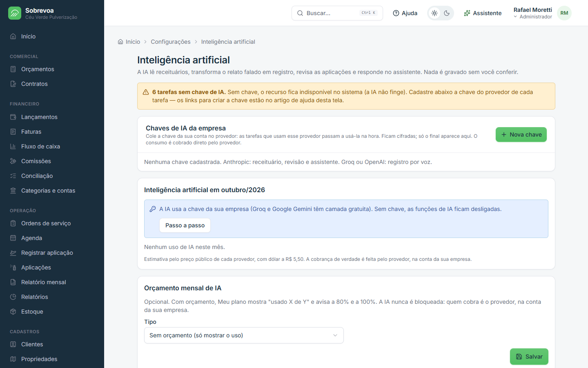Screen dimensions: 588x368
Task: Click the "Inteligência artificial" breadcrumb text
Action: 228,42
